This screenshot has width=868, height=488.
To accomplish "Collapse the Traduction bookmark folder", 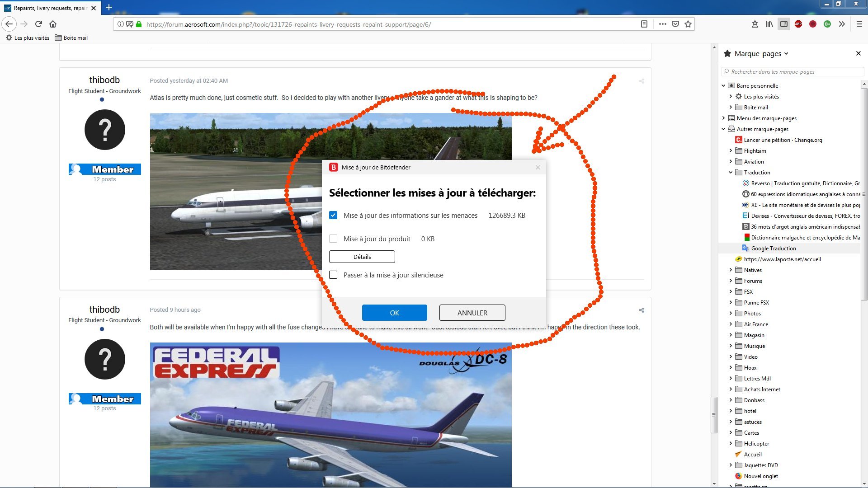I will point(731,172).
